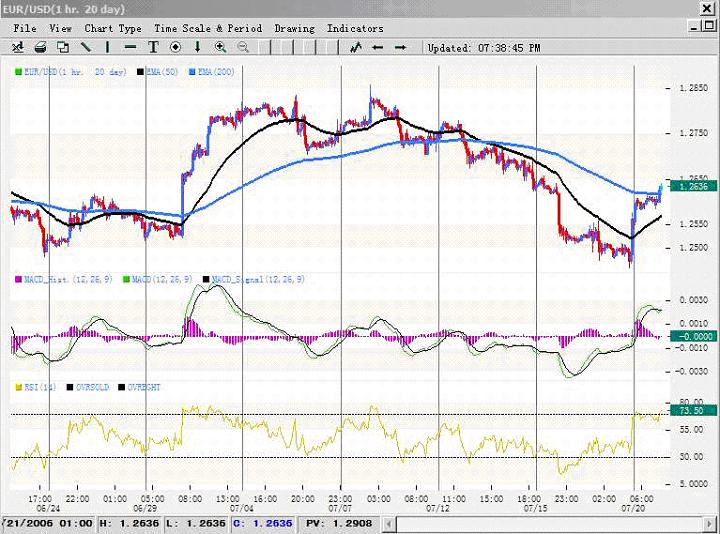
Task: Select the text annotation tool
Action: (x=153, y=47)
